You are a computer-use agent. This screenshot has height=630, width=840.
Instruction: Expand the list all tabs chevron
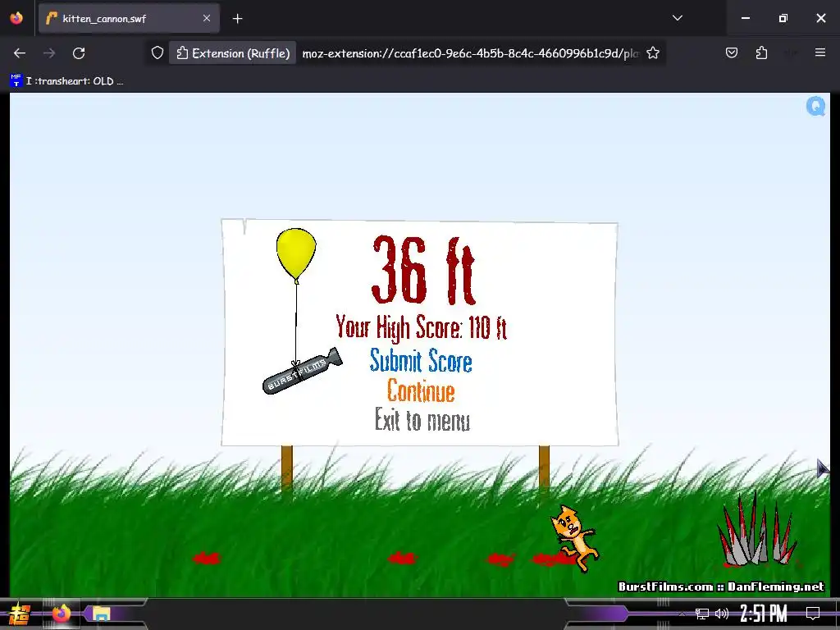677,18
